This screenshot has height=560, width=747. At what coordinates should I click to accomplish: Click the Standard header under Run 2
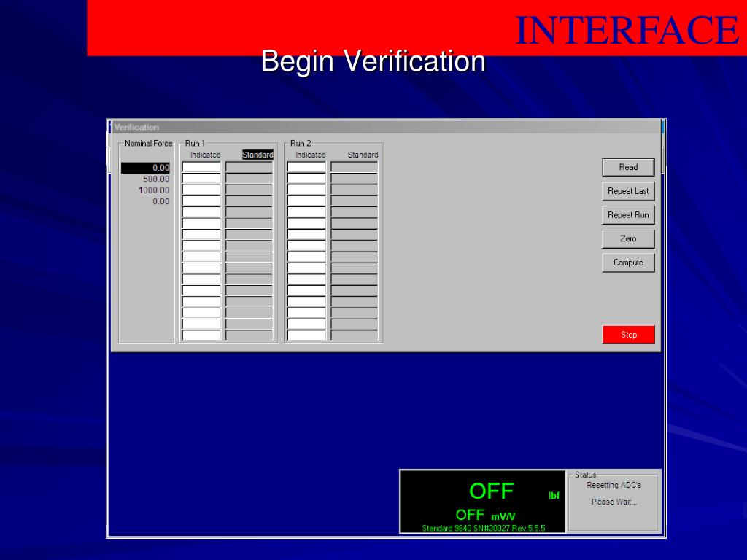(x=363, y=155)
